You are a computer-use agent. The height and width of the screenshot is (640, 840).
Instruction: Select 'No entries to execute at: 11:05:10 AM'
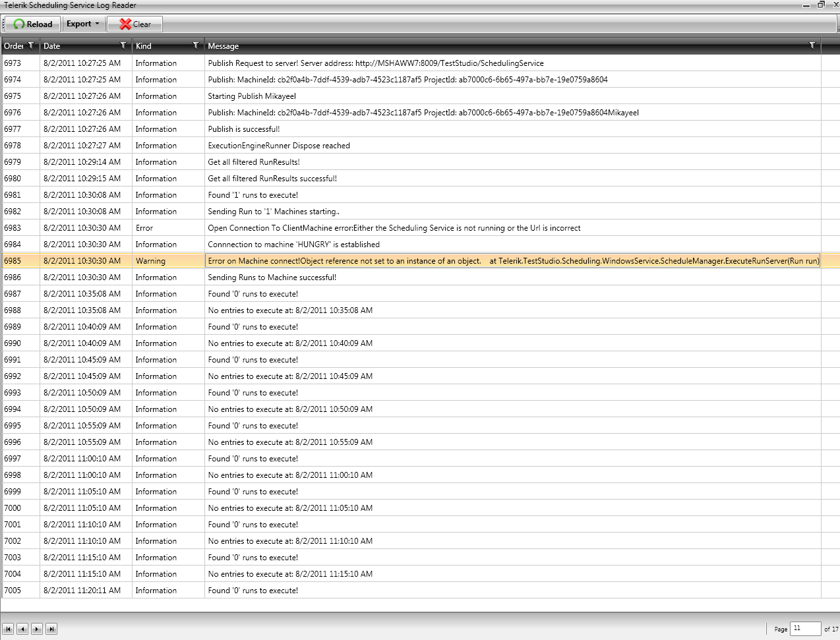click(x=290, y=508)
